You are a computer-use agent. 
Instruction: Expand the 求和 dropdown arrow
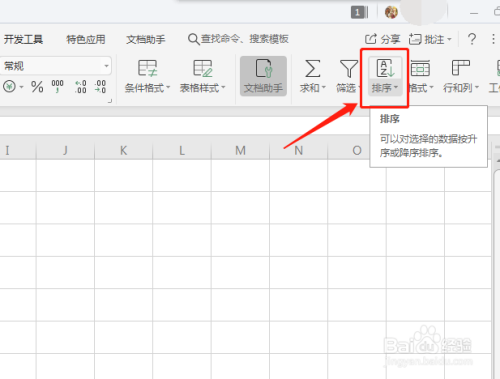(323, 88)
